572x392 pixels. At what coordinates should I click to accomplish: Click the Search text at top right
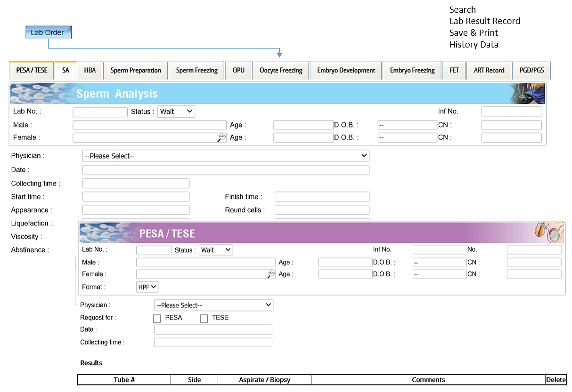[463, 10]
